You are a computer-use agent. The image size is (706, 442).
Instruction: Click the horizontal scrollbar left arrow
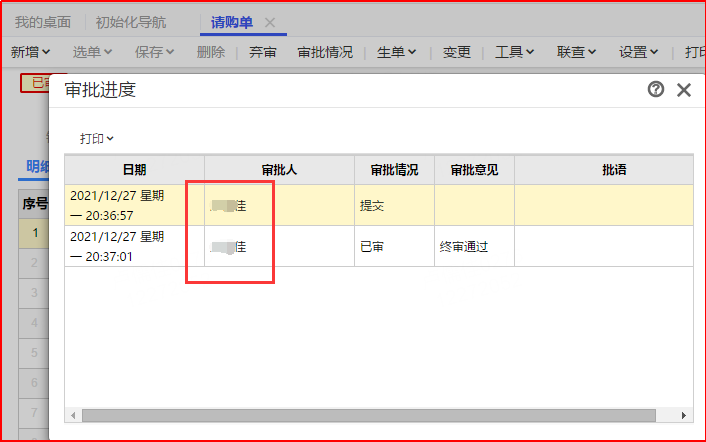point(73,415)
